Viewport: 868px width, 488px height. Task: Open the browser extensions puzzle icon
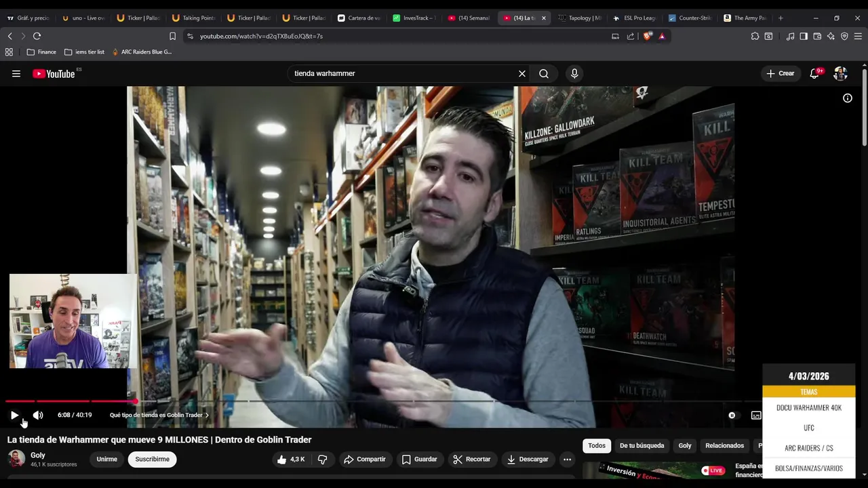(755, 36)
